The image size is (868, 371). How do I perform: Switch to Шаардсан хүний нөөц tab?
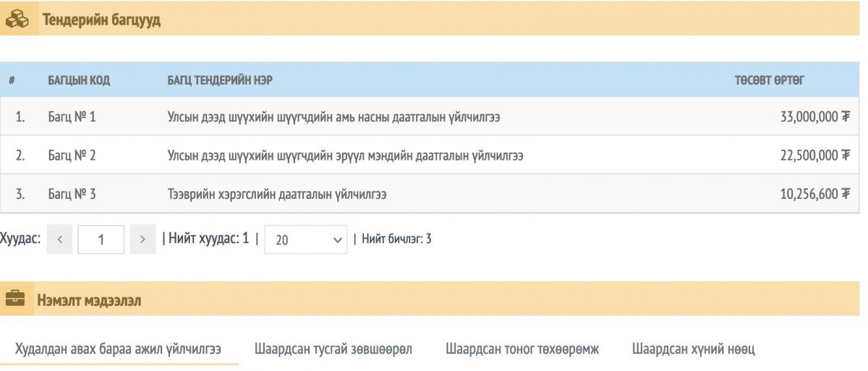click(694, 349)
